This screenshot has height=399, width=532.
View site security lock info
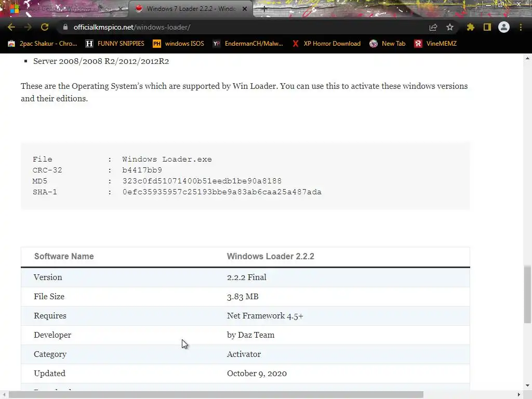click(x=65, y=27)
